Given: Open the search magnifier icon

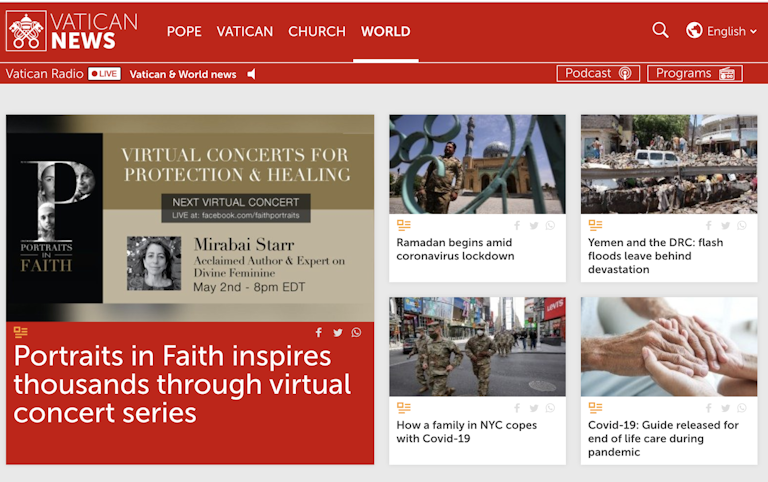Looking at the screenshot, I should (x=660, y=30).
